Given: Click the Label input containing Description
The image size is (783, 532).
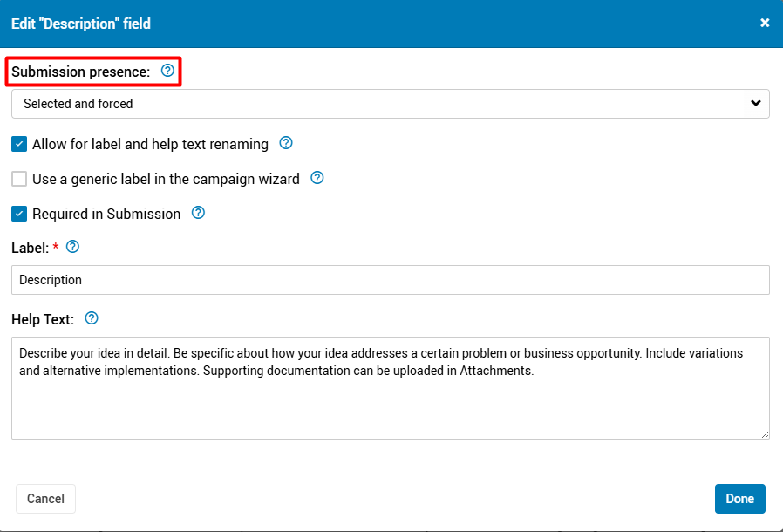Looking at the screenshot, I should (x=391, y=280).
